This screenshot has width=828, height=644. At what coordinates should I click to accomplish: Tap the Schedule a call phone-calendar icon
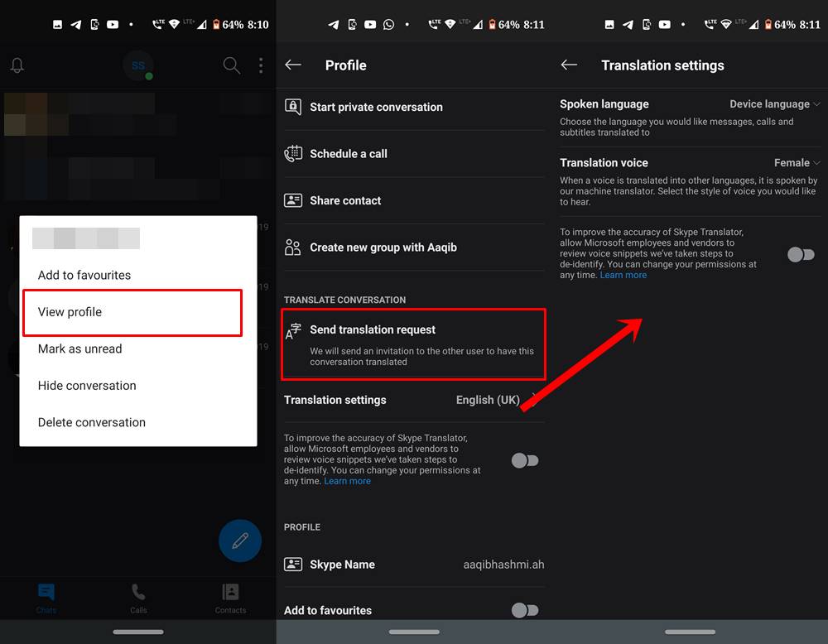(x=293, y=154)
